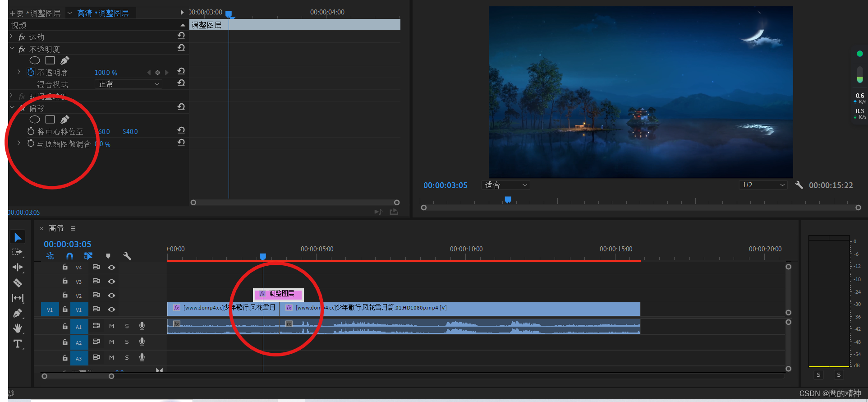Solo left channel in audio meter
The height and width of the screenshot is (402, 868).
click(818, 375)
